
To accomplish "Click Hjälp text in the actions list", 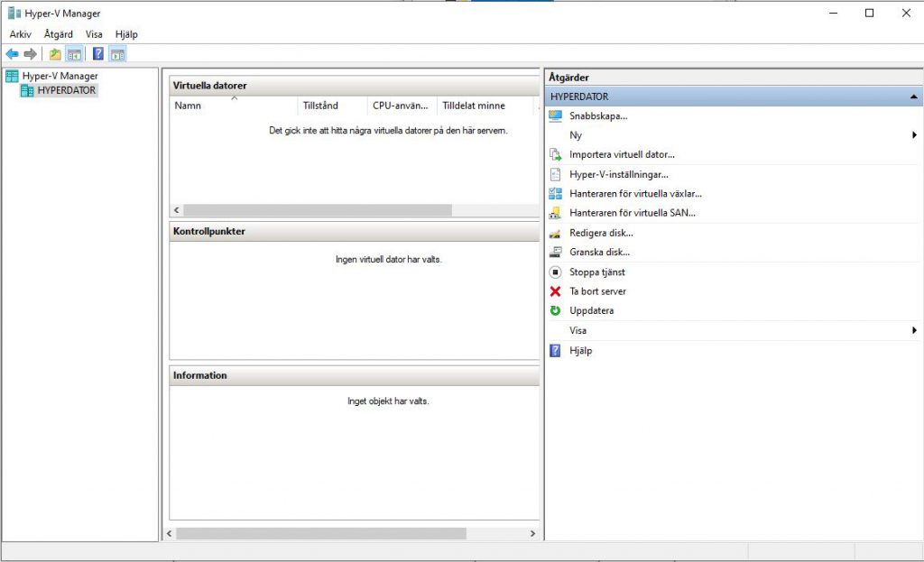I will click(580, 351).
